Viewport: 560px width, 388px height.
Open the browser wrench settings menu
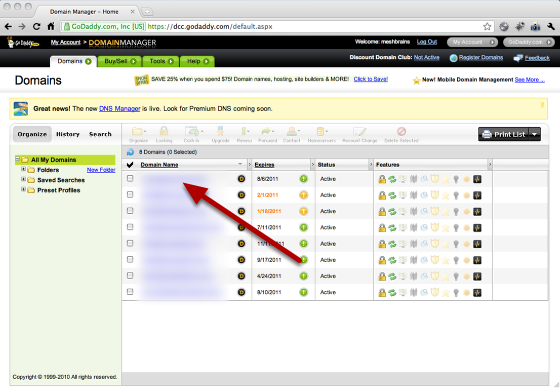pos(550,26)
